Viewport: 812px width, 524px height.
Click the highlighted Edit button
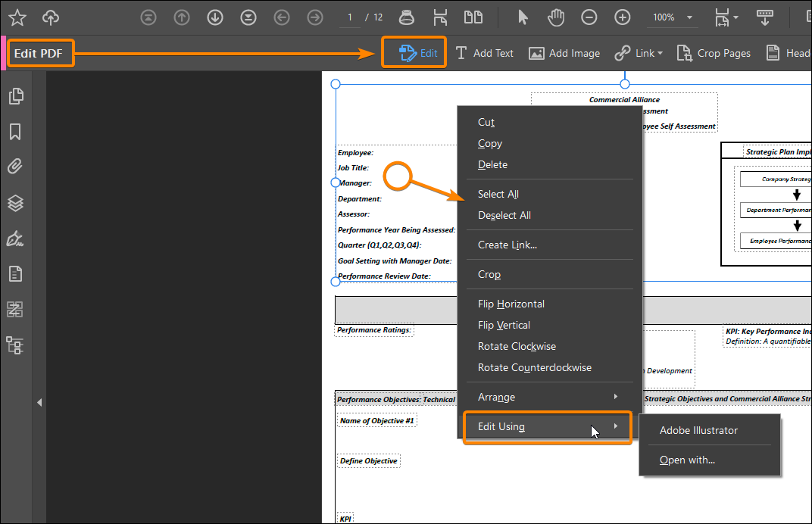(414, 52)
